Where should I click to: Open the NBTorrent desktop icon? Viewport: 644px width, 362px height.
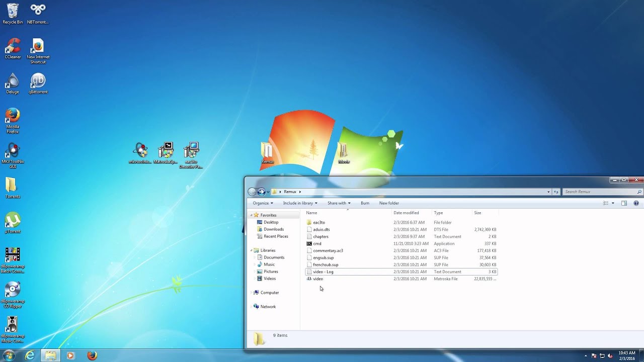(x=38, y=14)
